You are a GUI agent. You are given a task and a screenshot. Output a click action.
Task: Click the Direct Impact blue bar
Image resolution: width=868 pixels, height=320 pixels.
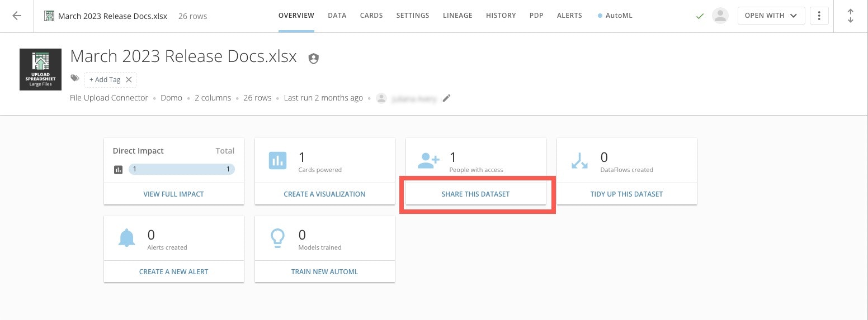pyautogui.click(x=182, y=169)
